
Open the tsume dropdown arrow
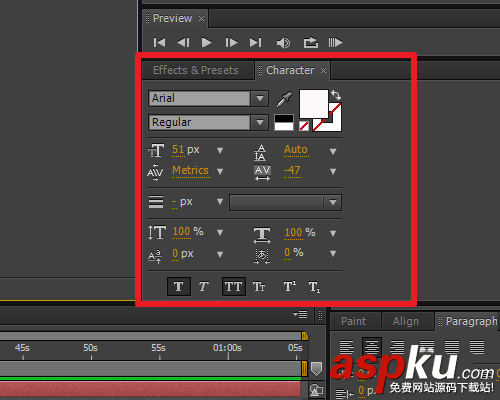tap(333, 254)
